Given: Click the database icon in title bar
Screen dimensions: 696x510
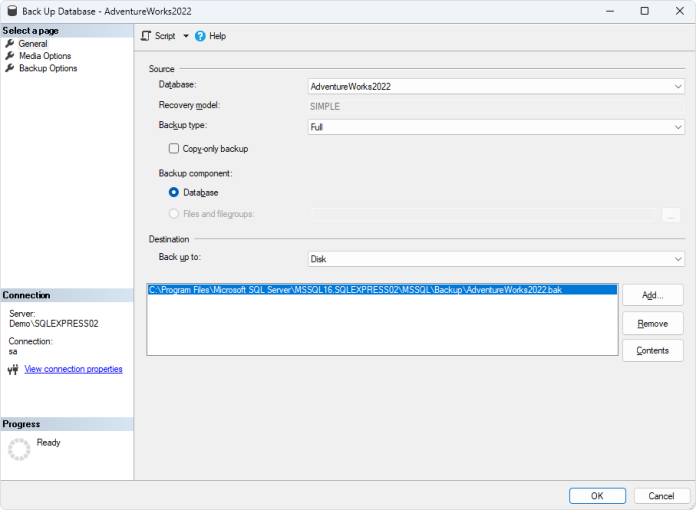Looking at the screenshot, I should (x=10, y=10).
